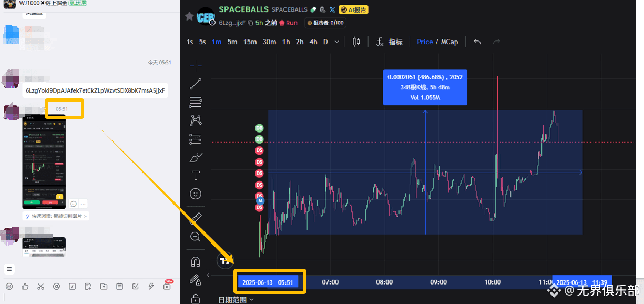This screenshot has height=304, width=644.
Task: Open the Elon Musk screenshot thumbnail
Action: click(44, 247)
